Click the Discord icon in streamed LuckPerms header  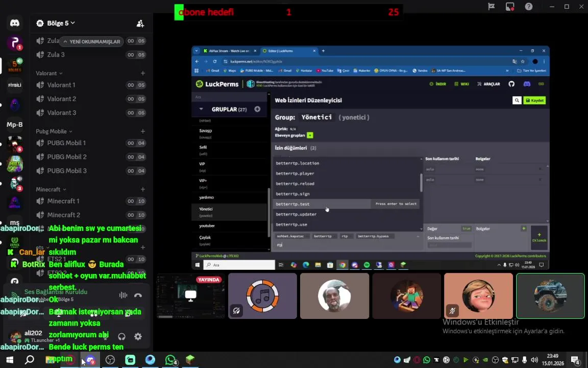coord(527,84)
